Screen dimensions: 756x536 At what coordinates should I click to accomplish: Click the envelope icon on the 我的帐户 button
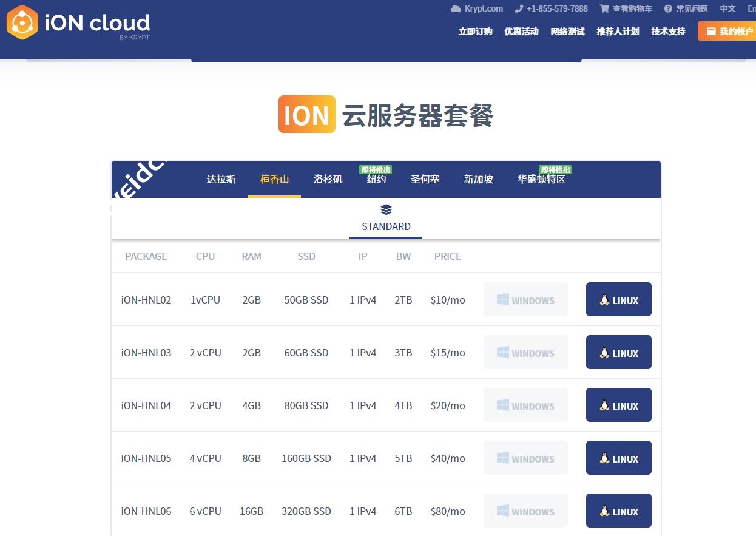coord(711,31)
